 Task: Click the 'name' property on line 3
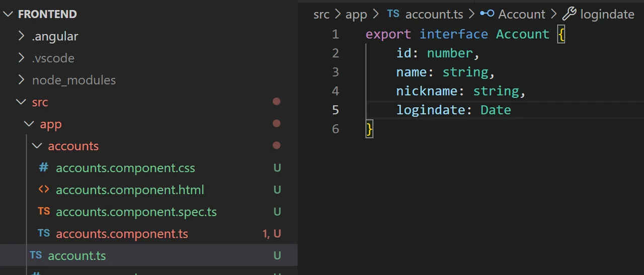click(x=412, y=72)
